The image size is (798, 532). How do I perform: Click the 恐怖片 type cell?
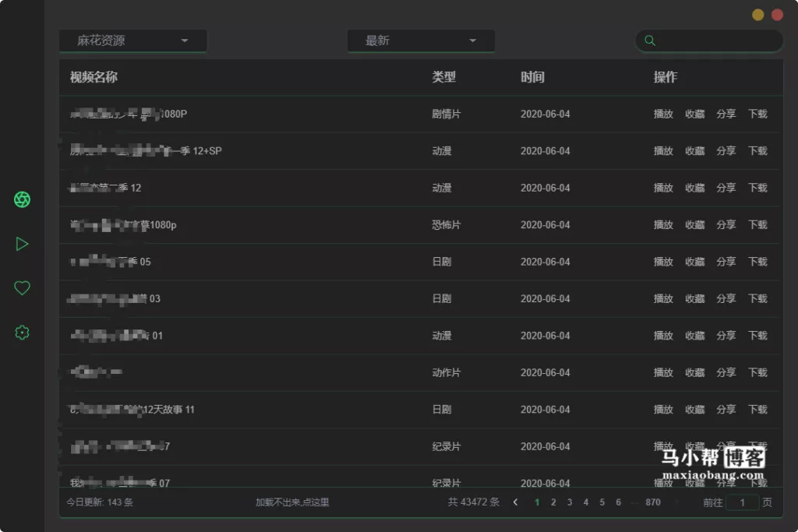pos(447,225)
